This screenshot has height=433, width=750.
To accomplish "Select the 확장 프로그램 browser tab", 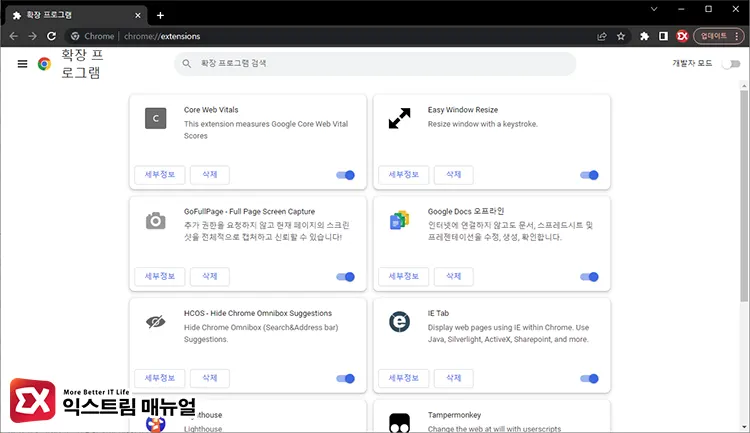I will click(x=70, y=15).
